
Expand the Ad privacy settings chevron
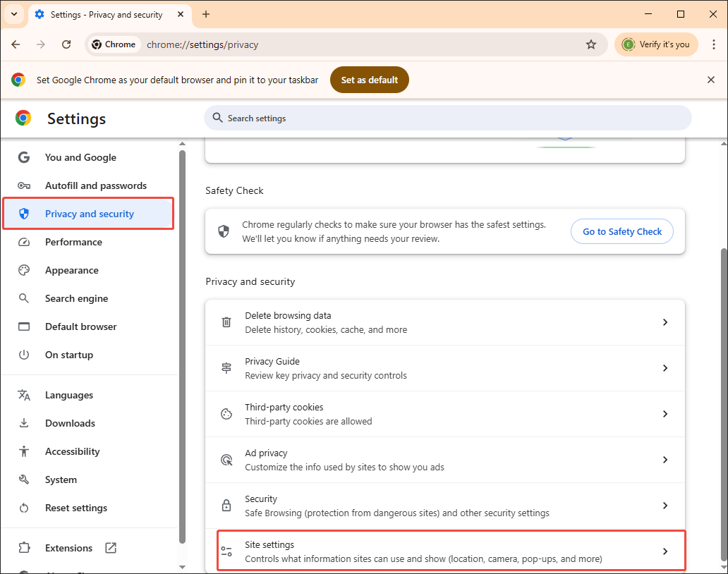tap(665, 459)
